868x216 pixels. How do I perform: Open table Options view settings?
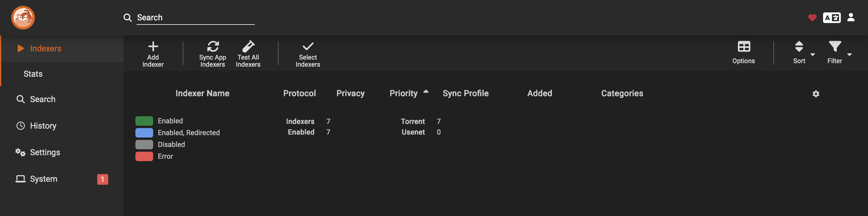click(x=743, y=53)
